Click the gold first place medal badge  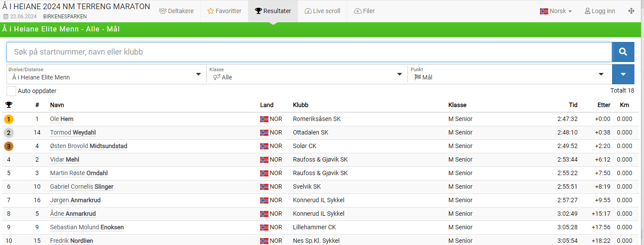(x=9, y=119)
